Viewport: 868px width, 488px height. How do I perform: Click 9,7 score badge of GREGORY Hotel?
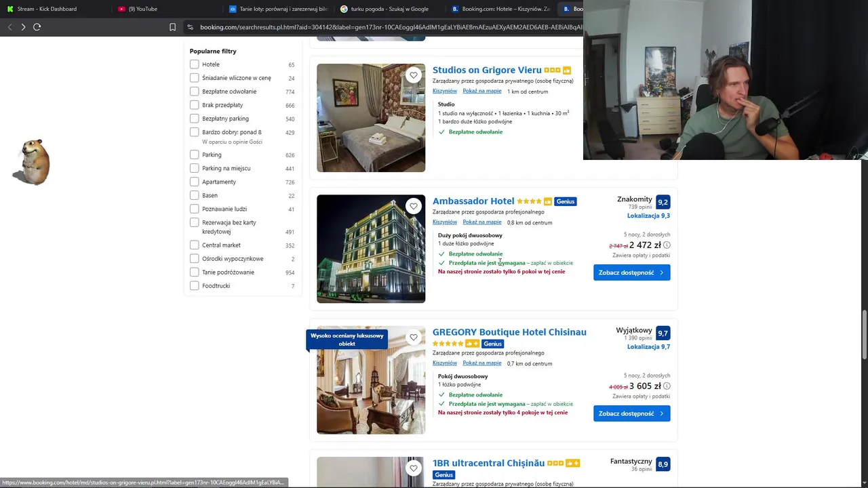point(663,333)
